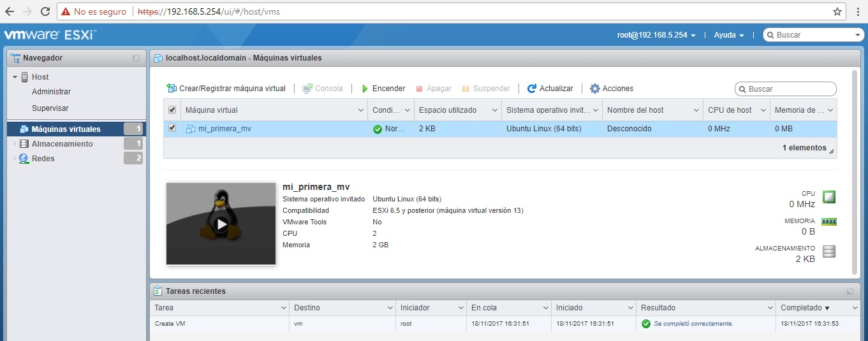
Task: Select Almacenamiento in the navigator
Action: 63,144
